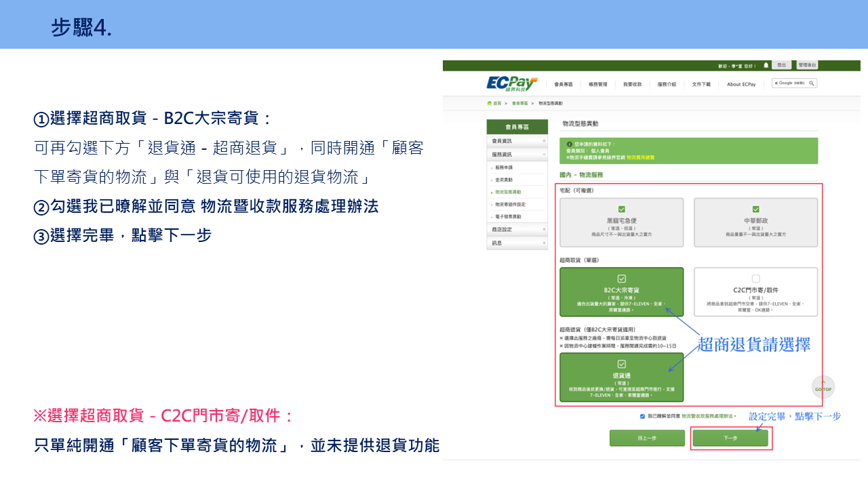Click the info icon in the green notice banner
The height and width of the screenshot is (488, 868).
pos(570,143)
